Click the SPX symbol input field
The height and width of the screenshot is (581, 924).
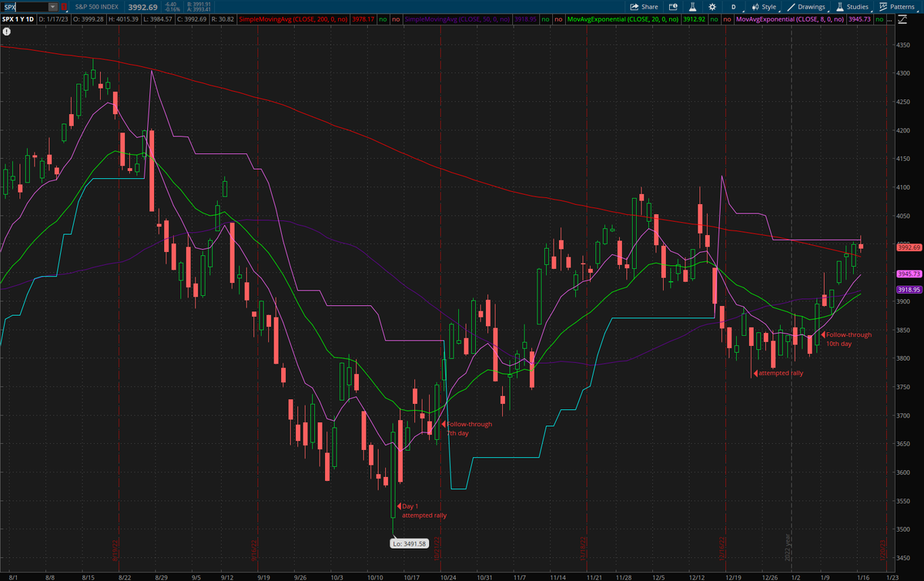click(25, 6)
